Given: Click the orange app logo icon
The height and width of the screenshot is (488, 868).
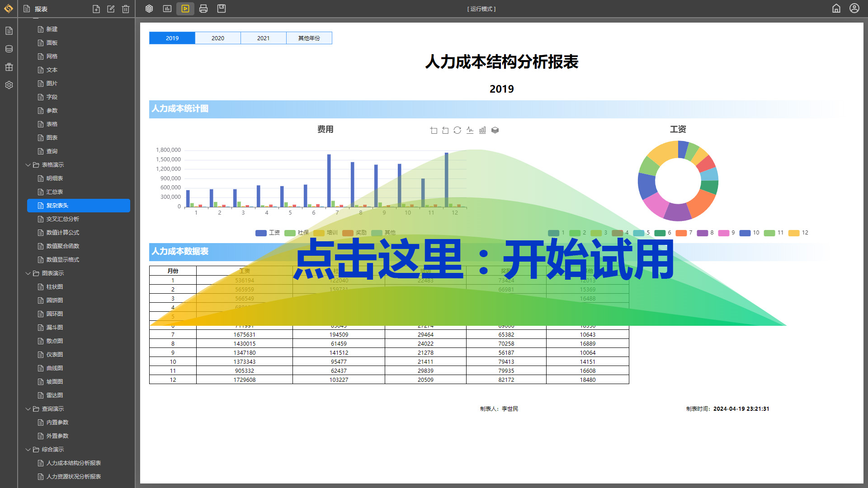Looking at the screenshot, I should [x=9, y=9].
